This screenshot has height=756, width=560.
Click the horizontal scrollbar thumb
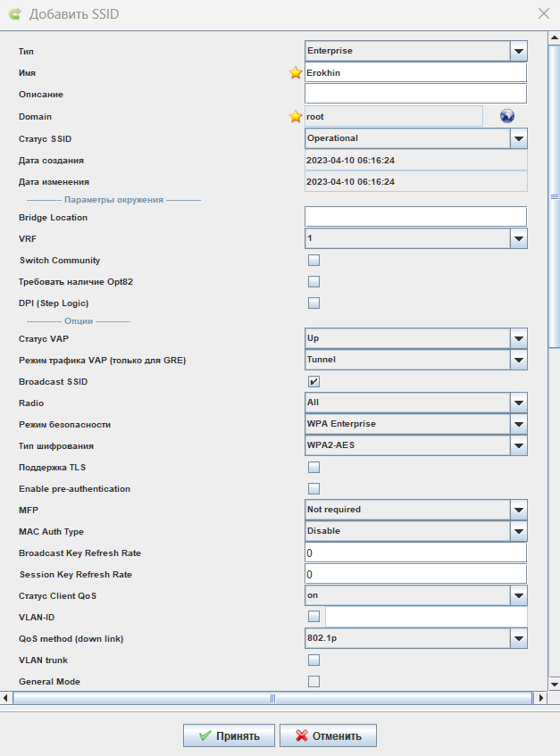(x=272, y=698)
